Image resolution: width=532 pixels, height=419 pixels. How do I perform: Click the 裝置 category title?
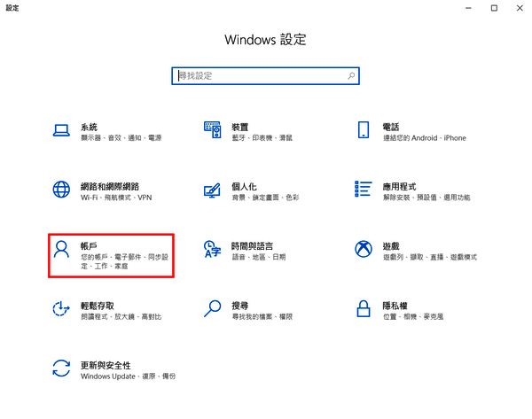pos(240,128)
